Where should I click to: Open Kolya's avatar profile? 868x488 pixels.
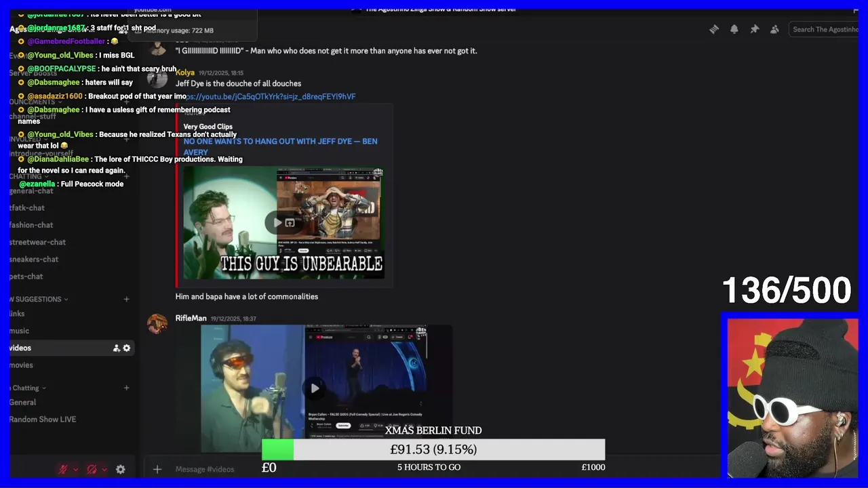point(157,78)
